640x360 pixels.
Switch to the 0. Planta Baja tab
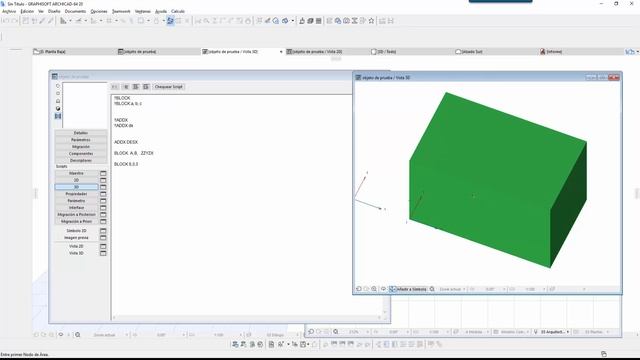pos(75,52)
